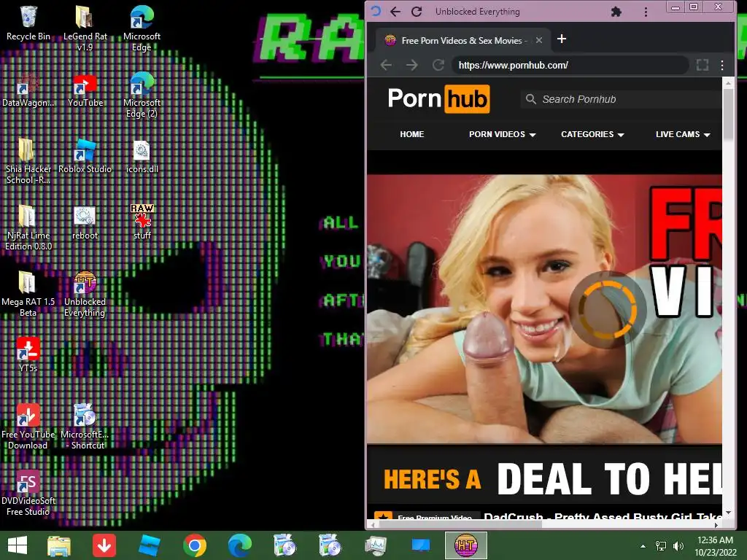Screen dimensions: 747x560
Task: Select the MicrosoftE... - Shortcut desktop icon
Action: coord(85,426)
